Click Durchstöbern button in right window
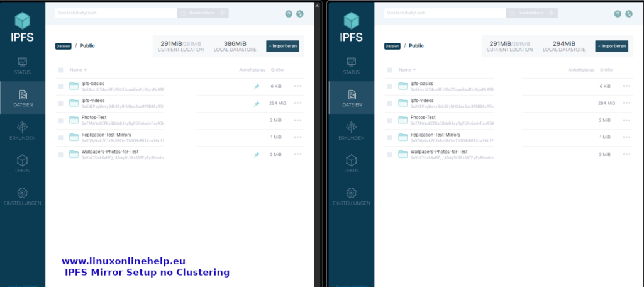644x287 pixels. tap(532, 13)
